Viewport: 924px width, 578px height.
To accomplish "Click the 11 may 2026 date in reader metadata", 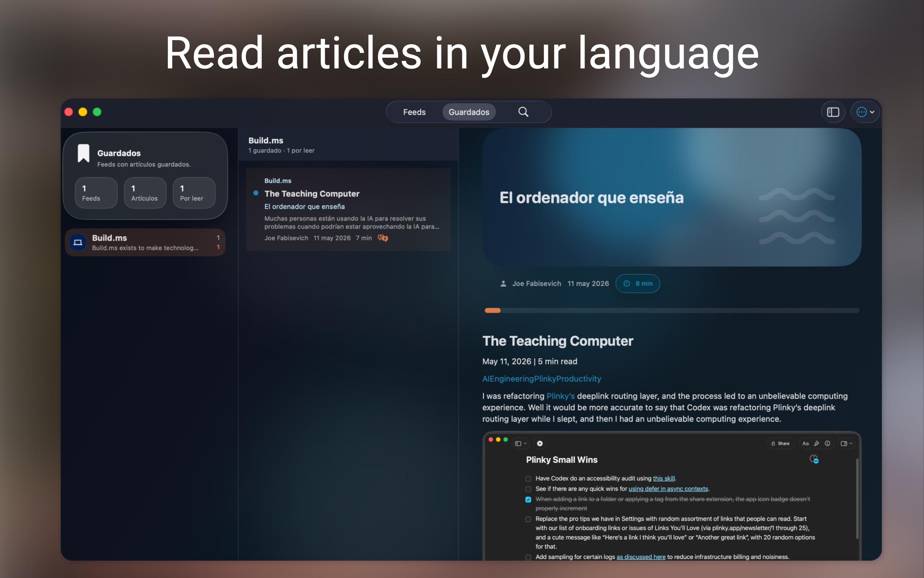I will (x=588, y=284).
